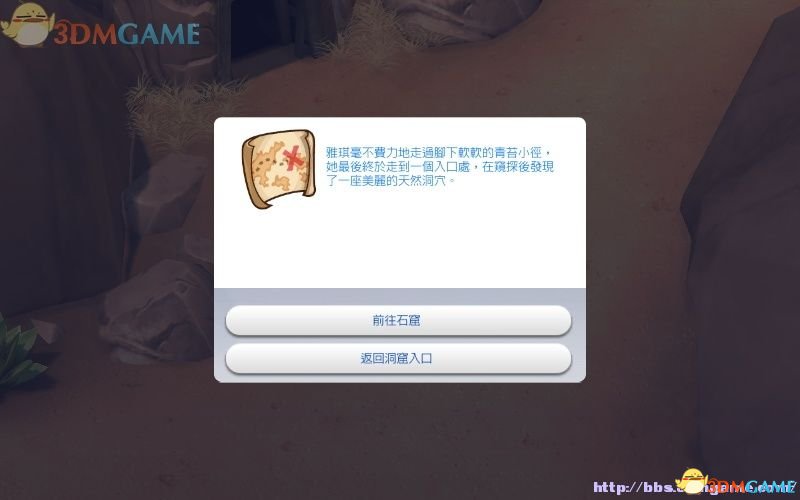Click the yellow mascot bird at top-left
Screen dimensions: 800x500
[27, 24]
